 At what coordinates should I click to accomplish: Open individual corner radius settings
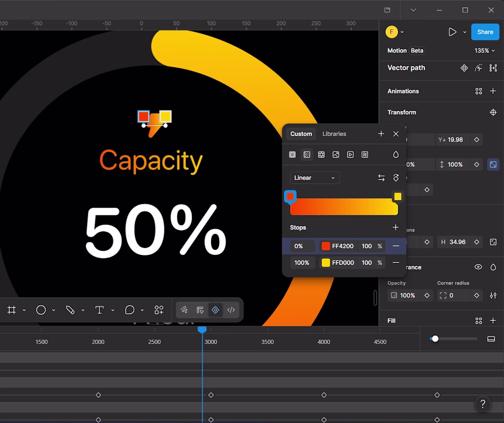click(493, 296)
